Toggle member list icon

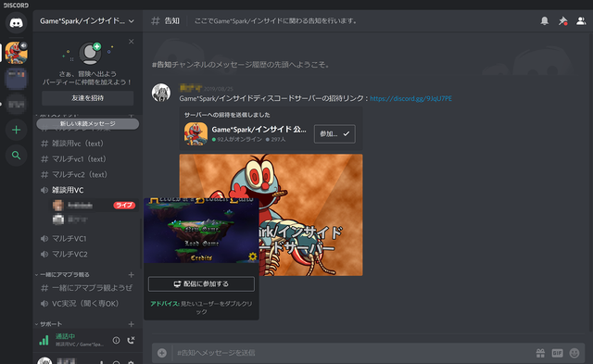581,20
